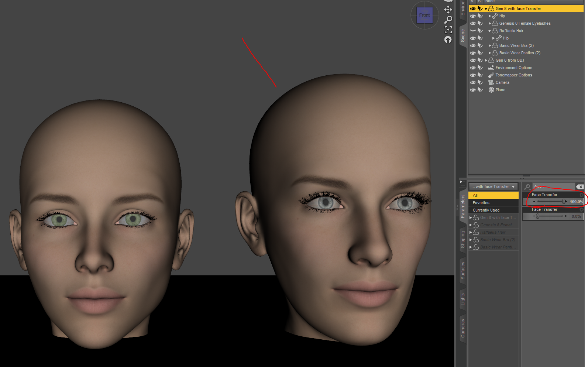Click the figure icon of Basic Wear Panties (2) in Scene
The width and height of the screenshot is (588, 367).
[495, 53]
